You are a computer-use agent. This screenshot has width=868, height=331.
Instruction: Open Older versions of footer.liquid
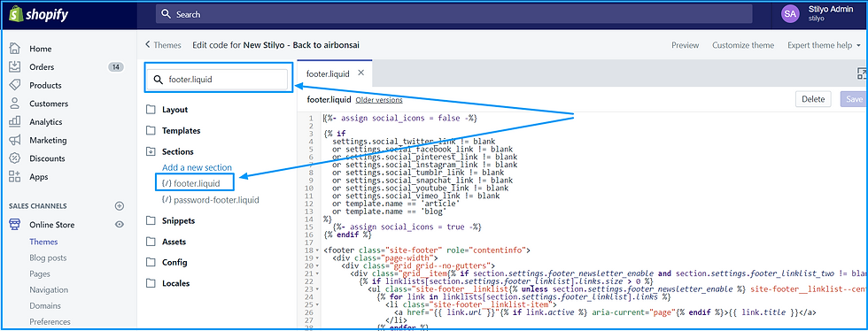click(379, 100)
